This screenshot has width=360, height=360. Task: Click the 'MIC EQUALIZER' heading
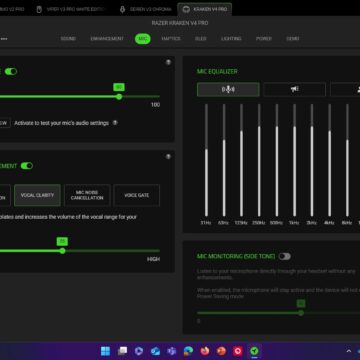pos(217,71)
